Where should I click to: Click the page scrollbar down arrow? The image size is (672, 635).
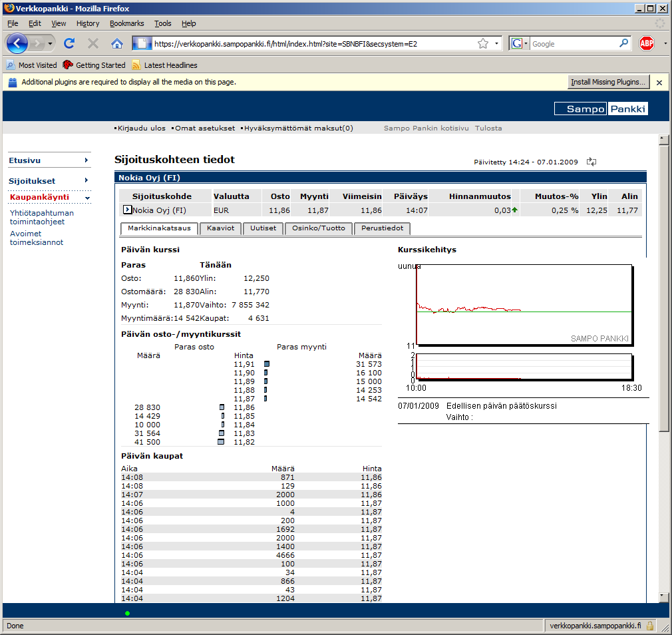click(x=663, y=597)
